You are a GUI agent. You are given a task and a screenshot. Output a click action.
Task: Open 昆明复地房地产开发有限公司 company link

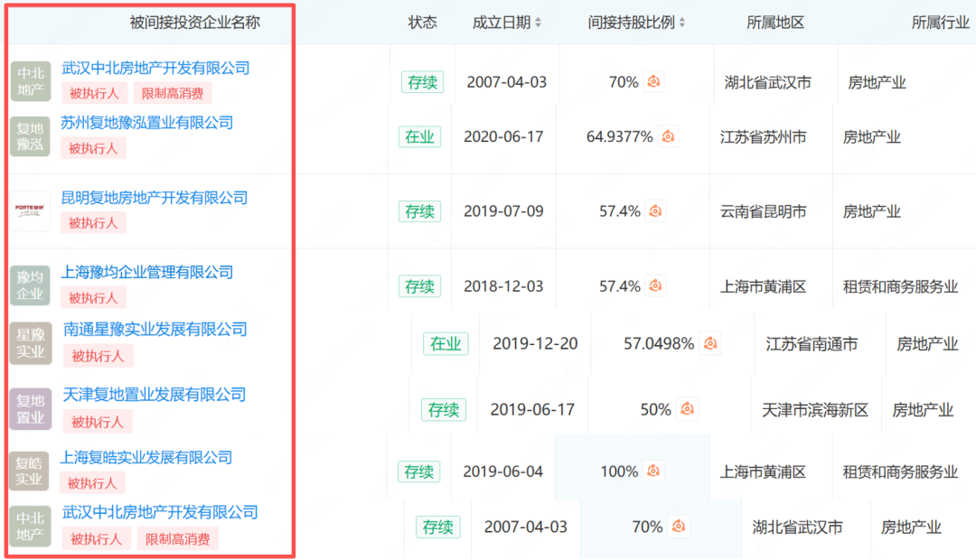(155, 198)
